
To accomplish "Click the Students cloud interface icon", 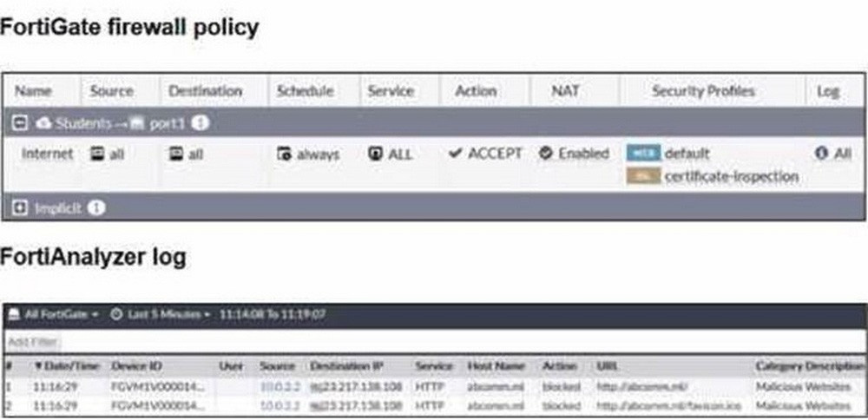I will 44,123.
